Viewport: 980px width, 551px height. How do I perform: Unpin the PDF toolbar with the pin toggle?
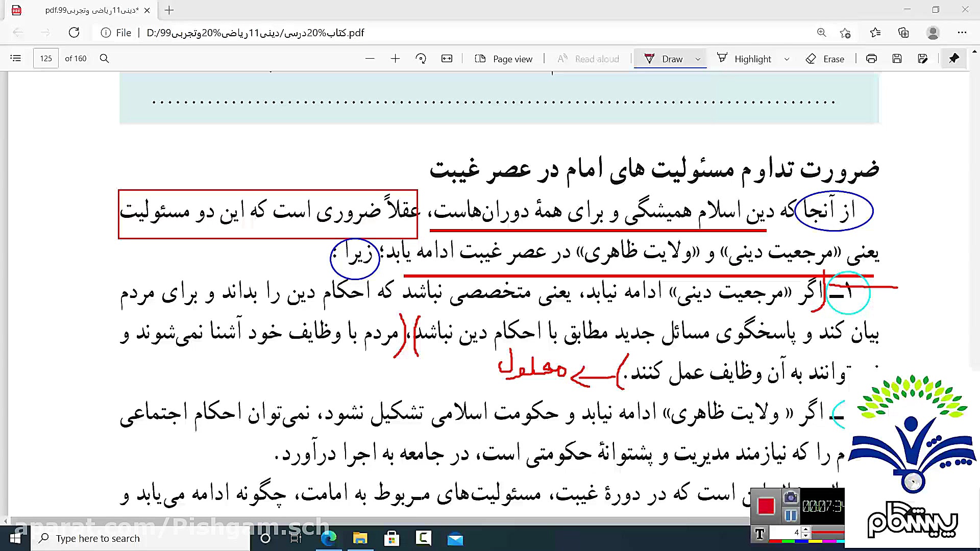point(954,58)
